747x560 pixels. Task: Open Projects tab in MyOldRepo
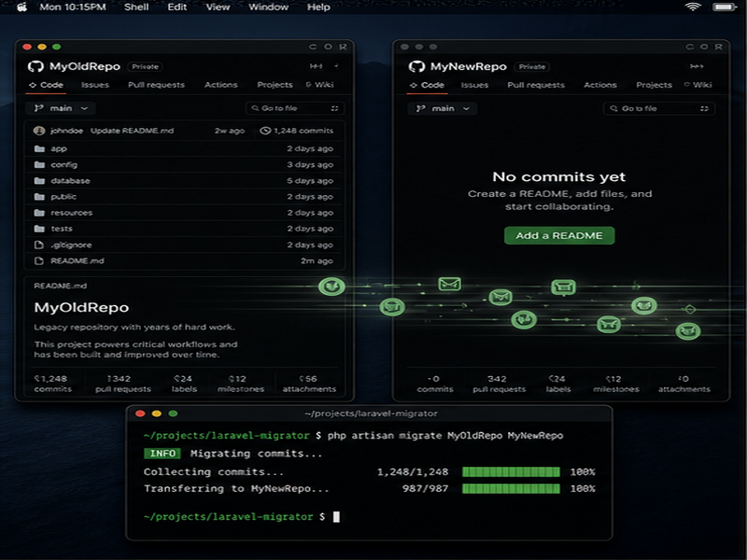click(275, 85)
